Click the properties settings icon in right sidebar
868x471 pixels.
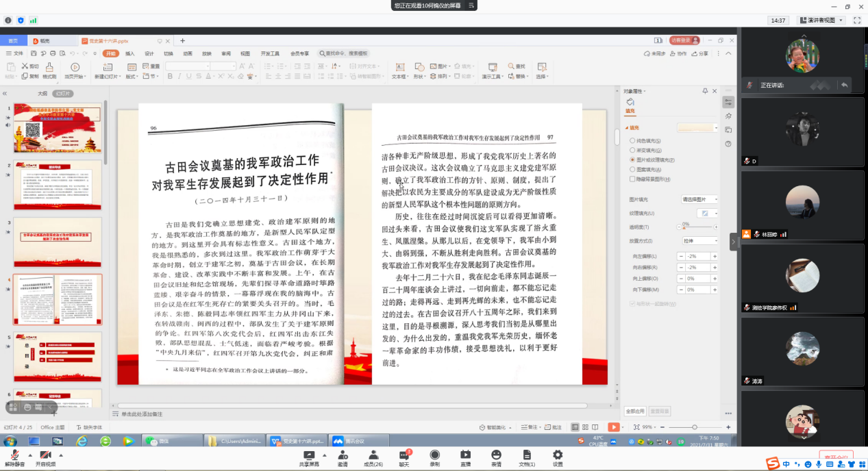[x=728, y=102]
